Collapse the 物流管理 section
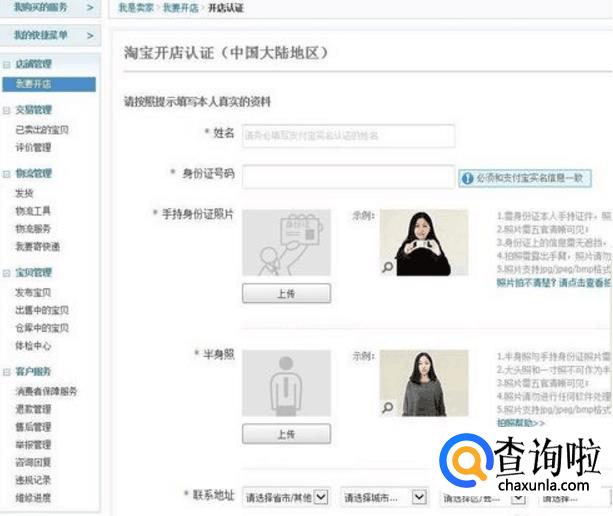This screenshot has height=516, width=613. [x=7, y=174]
